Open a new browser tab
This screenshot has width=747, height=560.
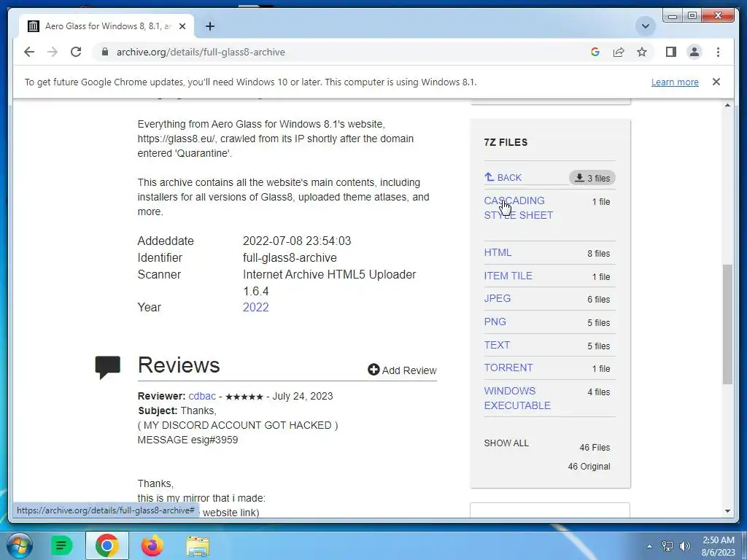(x=209, y=26)
